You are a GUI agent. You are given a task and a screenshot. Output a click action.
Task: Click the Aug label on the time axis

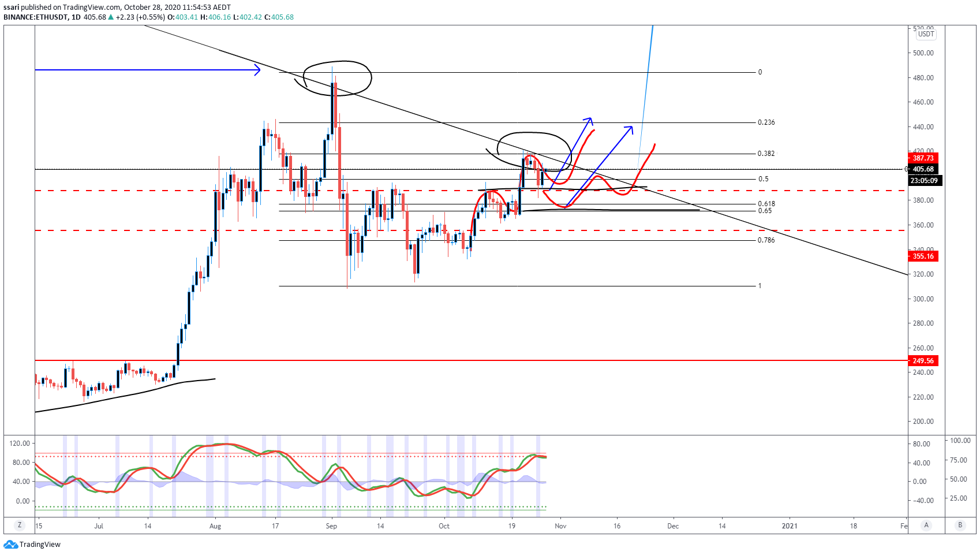coord(215,526)
